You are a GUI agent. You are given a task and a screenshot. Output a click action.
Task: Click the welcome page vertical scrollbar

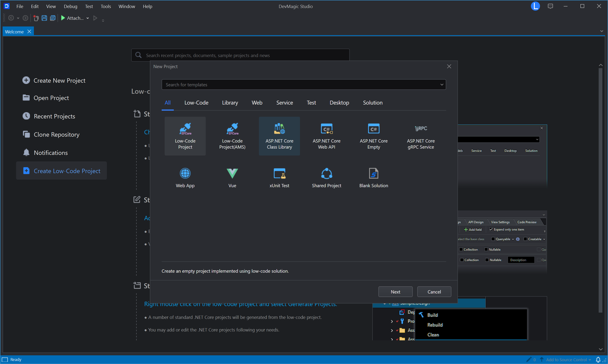(600, 190)
